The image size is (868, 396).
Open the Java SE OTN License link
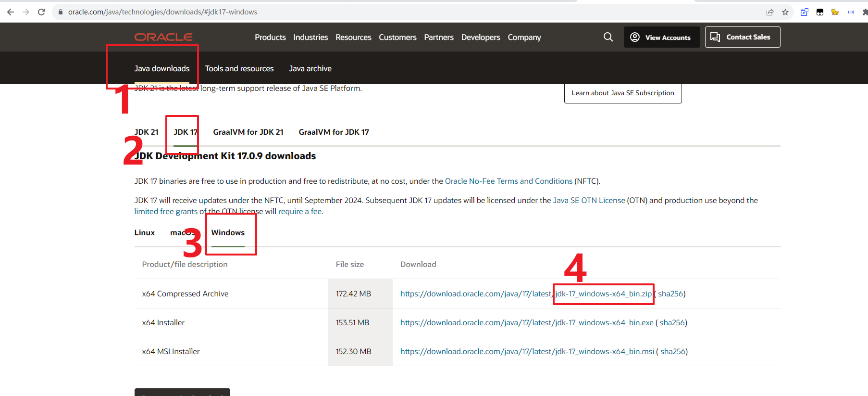(589, 200)
